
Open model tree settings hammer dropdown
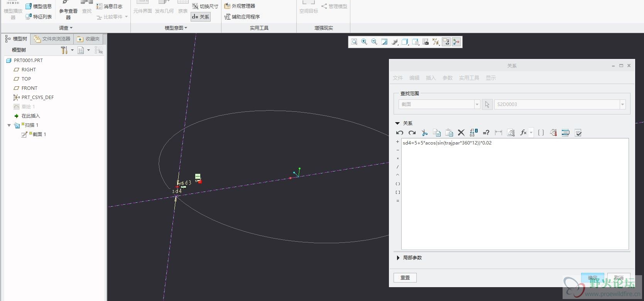pyautogui.click(x=67, y=50)
